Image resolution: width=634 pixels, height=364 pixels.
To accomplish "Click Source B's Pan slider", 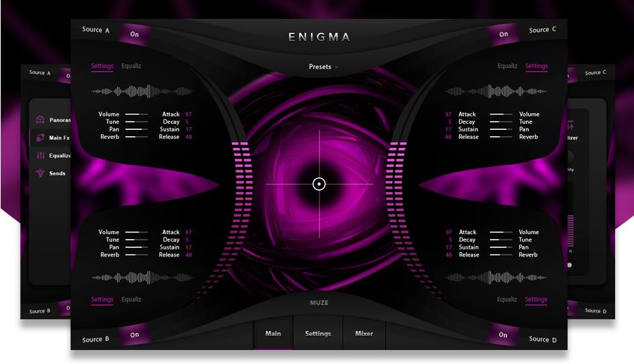I will [136, 247].
